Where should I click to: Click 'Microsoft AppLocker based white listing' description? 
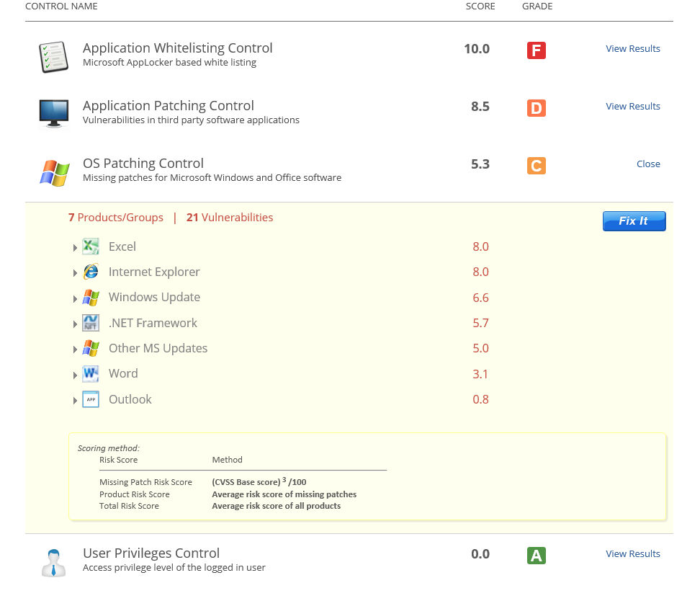pos(170,62)
